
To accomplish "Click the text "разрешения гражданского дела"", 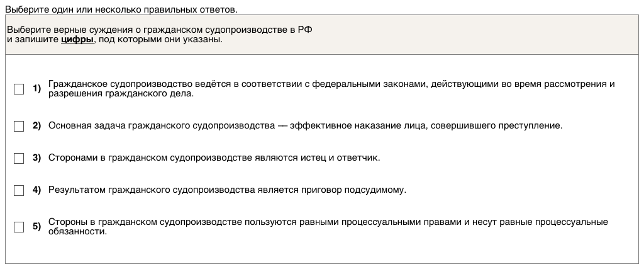I will coord(119,94).
